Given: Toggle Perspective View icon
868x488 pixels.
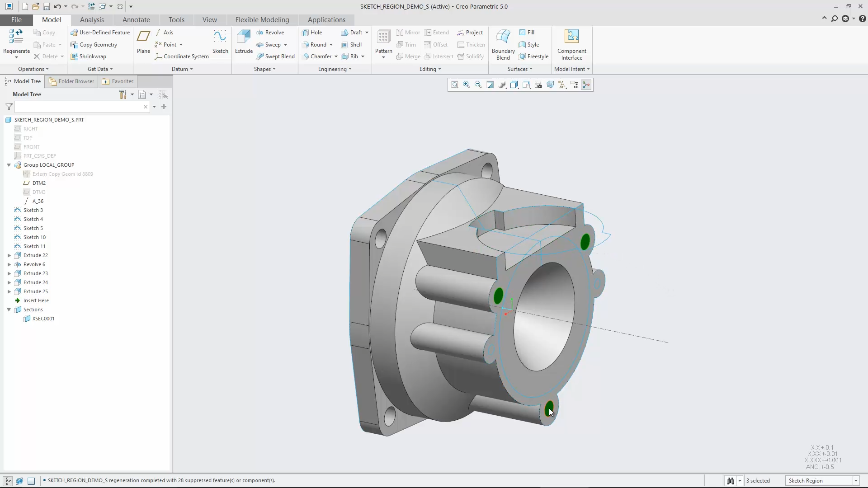Looking at the screenshot, I should pyautogui.click(x=550, y=85).
